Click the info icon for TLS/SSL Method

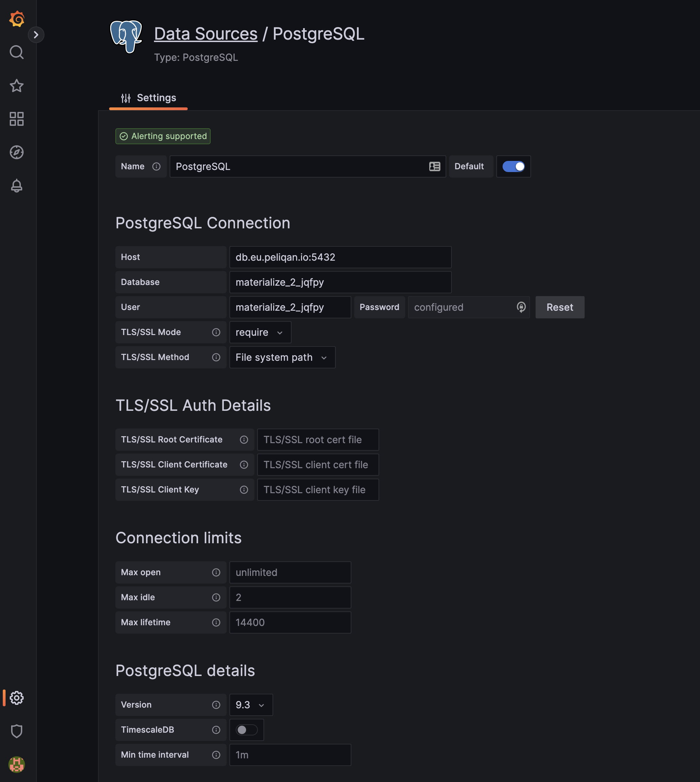[x=216, y=357]
